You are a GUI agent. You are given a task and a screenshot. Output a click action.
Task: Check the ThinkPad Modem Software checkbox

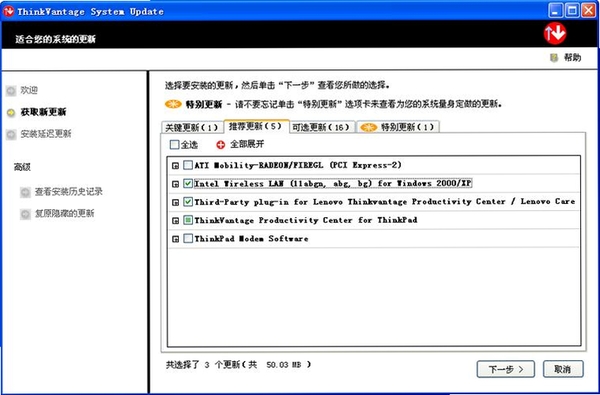pyautogui.click(x=188, y=238)
